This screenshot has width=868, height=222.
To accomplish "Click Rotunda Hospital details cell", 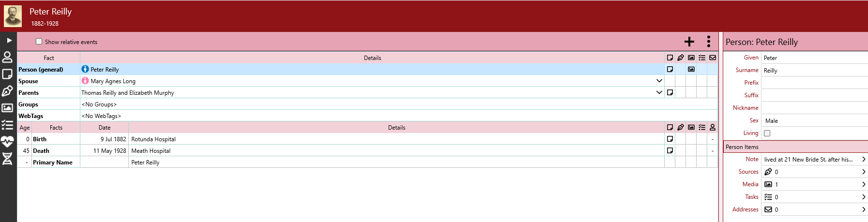I will point(396,139).
